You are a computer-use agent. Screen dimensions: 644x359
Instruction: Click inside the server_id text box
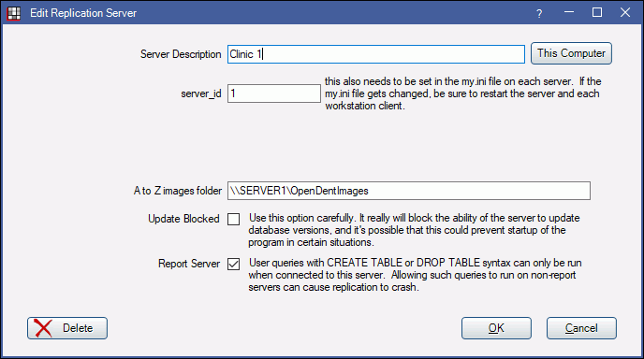point(274,93)
